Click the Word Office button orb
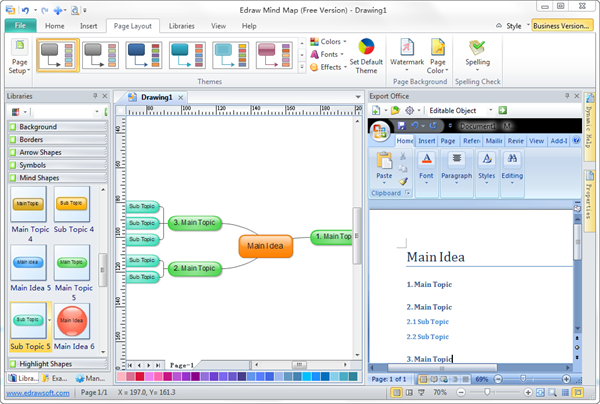Image resolution: width=600 pixels, height=404 pixels. (x=379, y=131)
